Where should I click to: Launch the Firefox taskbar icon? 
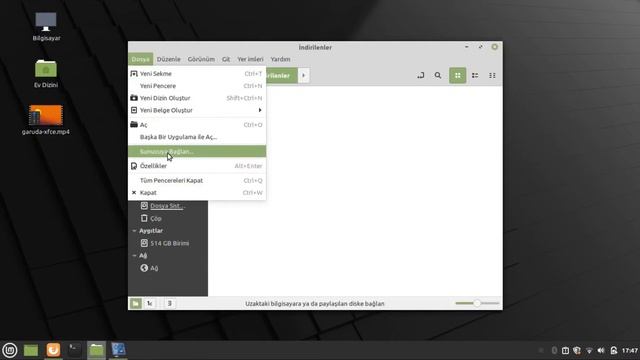tap(53, 350)
